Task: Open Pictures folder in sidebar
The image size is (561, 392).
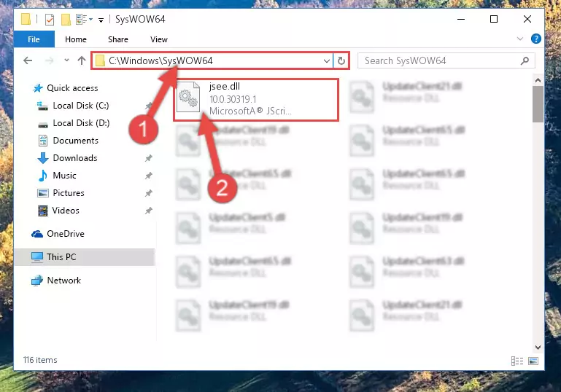Action: coord(69,193)
